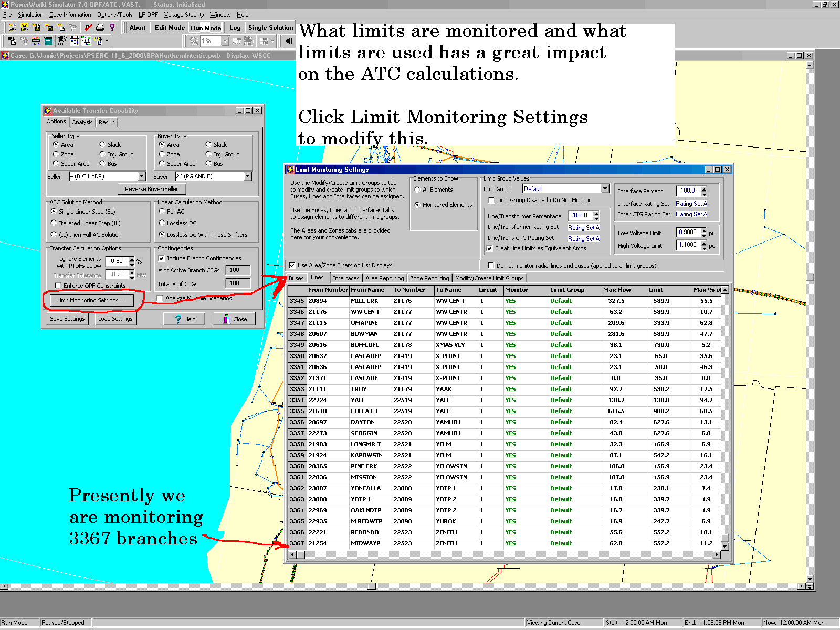
Task: Open the Modify/Create Limit Groups tab
Action: tap(489, 278)
